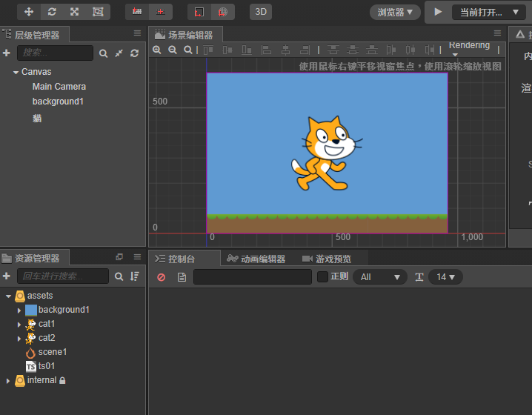The height and width of the screenshot is (415, 532).
Task: Align selected nodes to bottom
Action: 247,50
